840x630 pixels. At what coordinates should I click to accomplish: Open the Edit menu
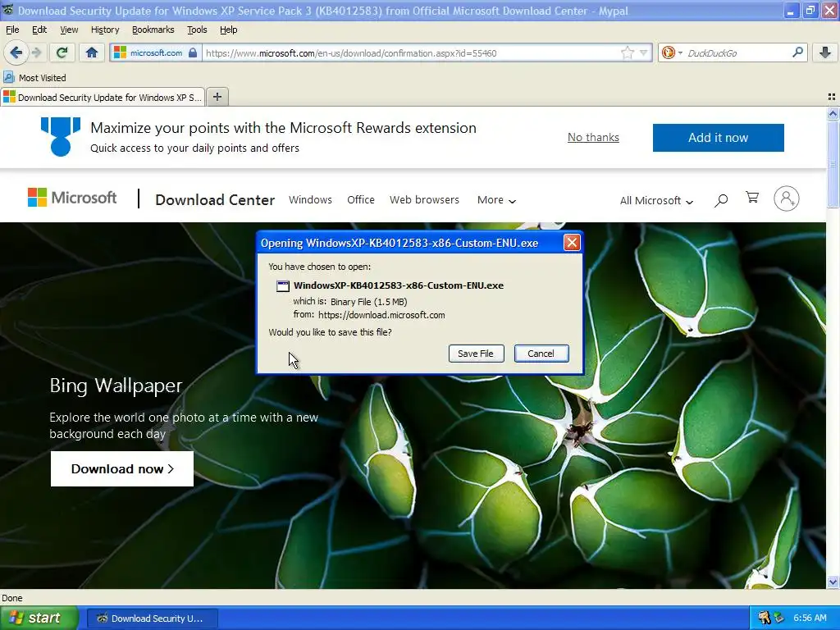pyautogui.click(x=39, y=30)
